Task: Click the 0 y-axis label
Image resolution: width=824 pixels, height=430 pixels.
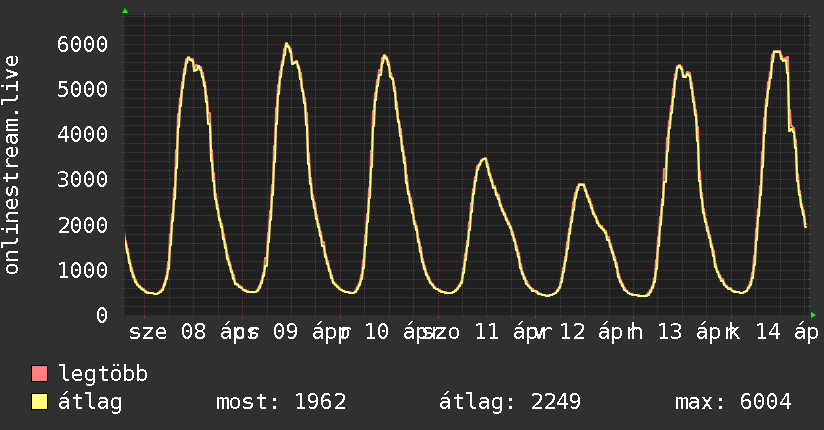Action: click(102, 315)
